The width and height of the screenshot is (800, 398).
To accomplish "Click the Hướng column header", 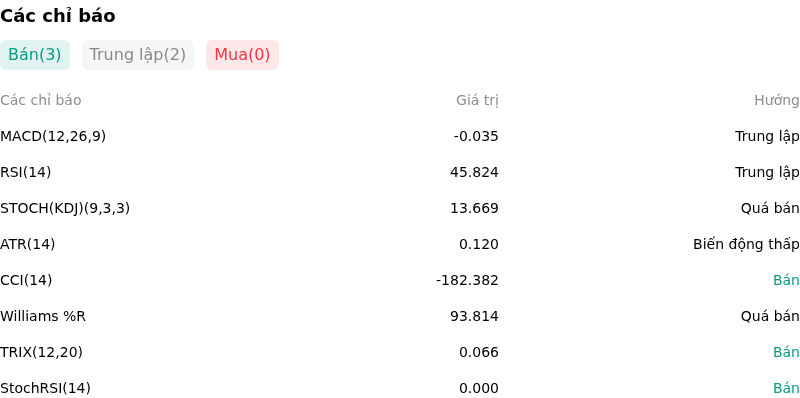I will pyautogui.click(x=777, y=101).
